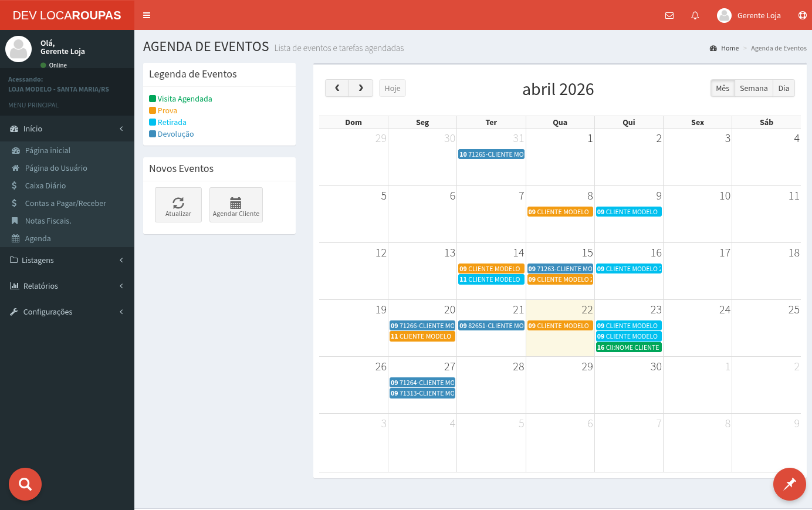Click the orange Prova legend swatch
The image size is (812, 510).
click(x=153, y=110)
